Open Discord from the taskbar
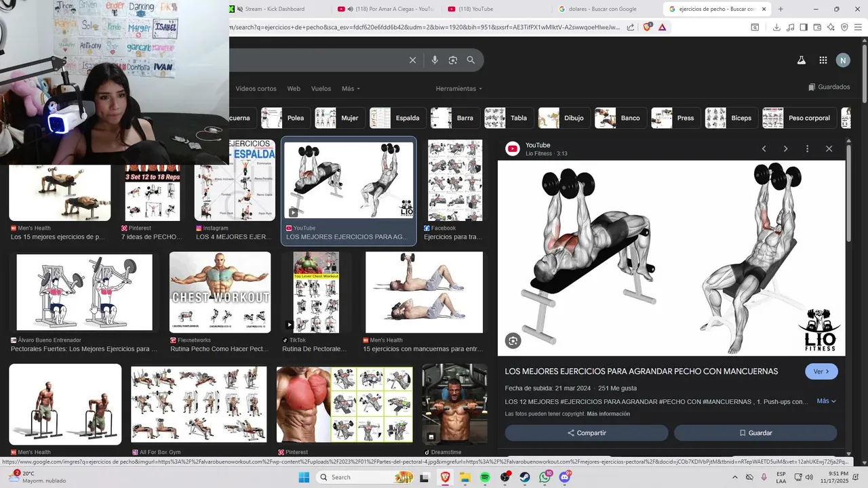This screenshot has width=868, height=488. click(x=565, y=477)
